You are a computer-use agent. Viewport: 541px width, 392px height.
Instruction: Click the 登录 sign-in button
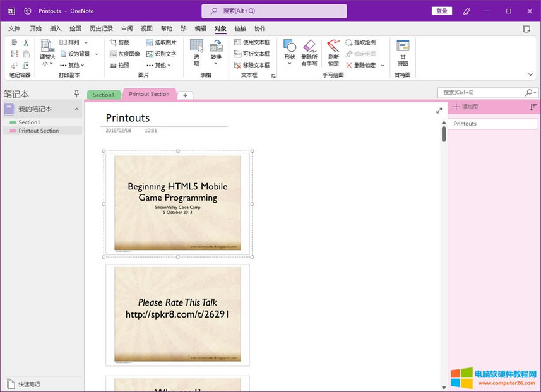[441, 11]
